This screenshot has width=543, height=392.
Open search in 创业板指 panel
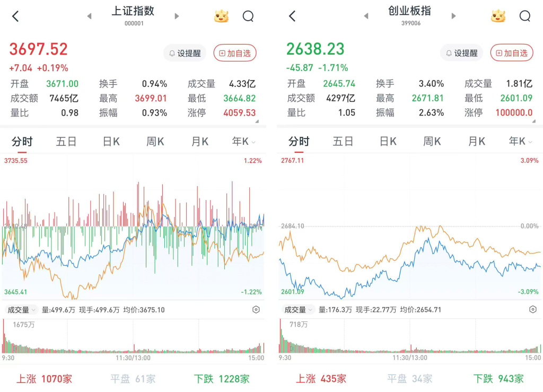pyautogui.click(x=525, y=16)
